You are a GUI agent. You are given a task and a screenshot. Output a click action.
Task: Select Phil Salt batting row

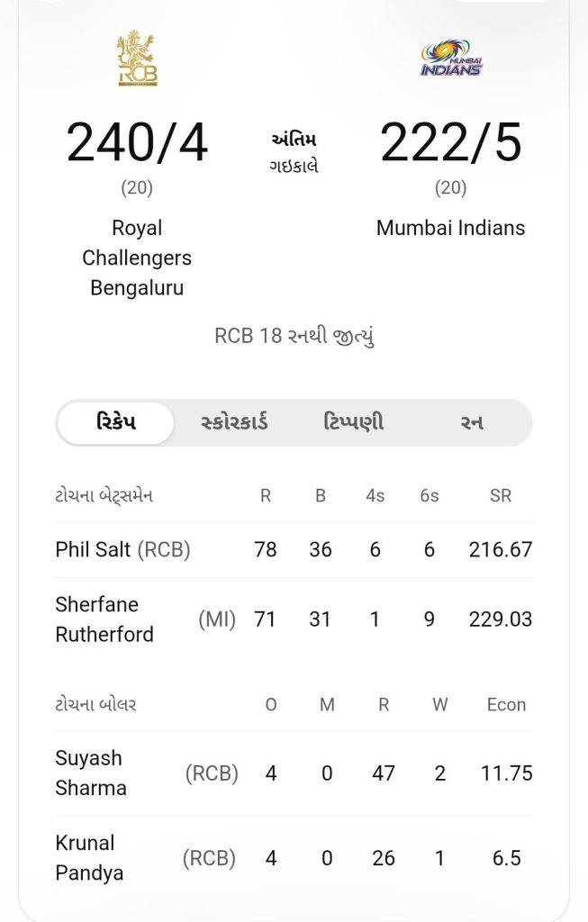click(x=122, y=549)
